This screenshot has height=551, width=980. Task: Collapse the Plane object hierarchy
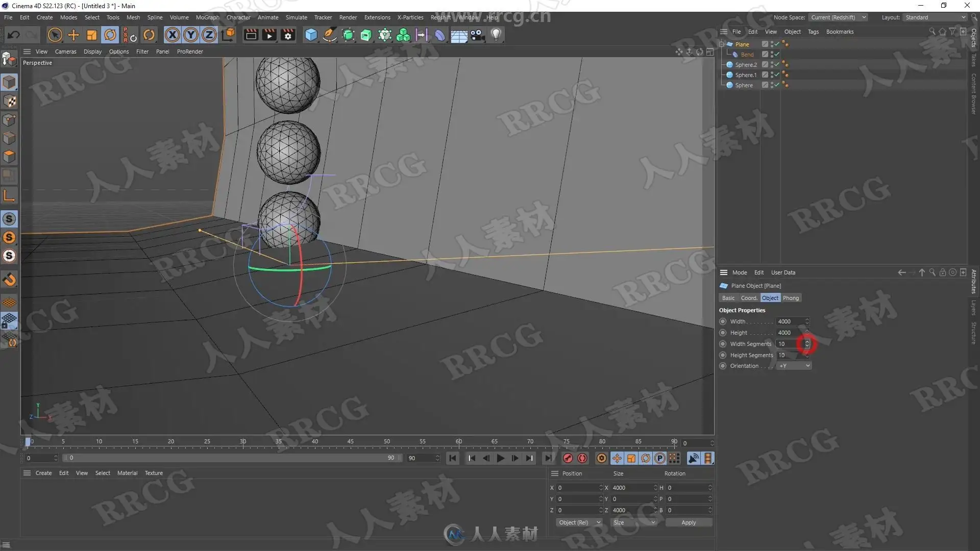722,44
